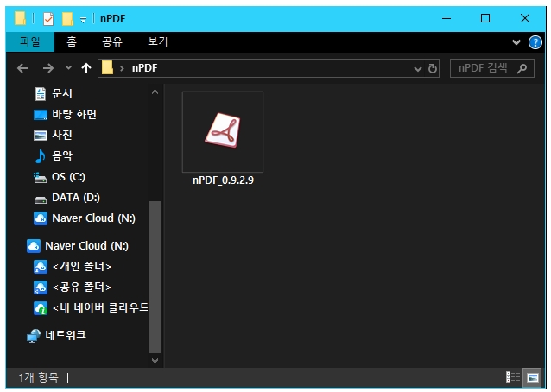Select 네트워크 in the navigation pane
Viewport: 551px width, 392px height.
[x=66, y=336]
